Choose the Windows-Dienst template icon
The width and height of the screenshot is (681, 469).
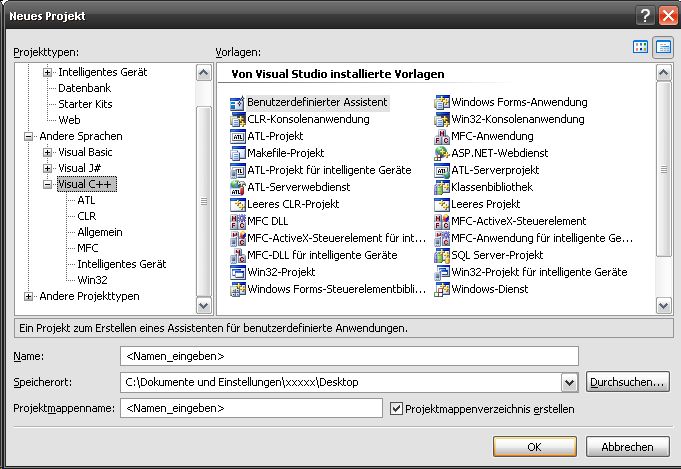[441, 289]
